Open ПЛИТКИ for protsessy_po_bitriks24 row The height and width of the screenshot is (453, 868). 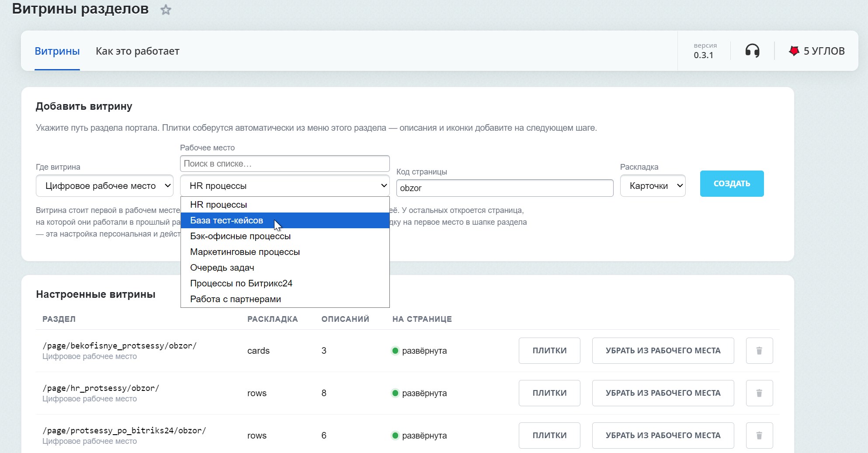coord(549,436)
